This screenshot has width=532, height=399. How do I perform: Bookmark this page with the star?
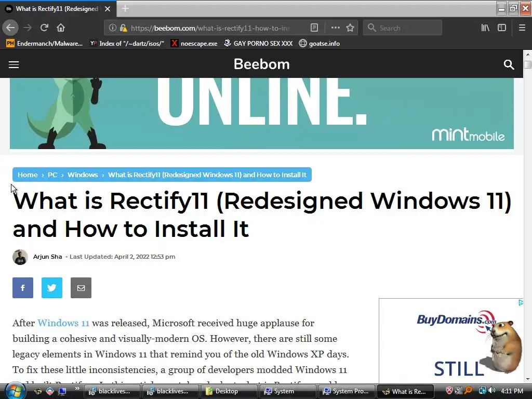[350, 28]
